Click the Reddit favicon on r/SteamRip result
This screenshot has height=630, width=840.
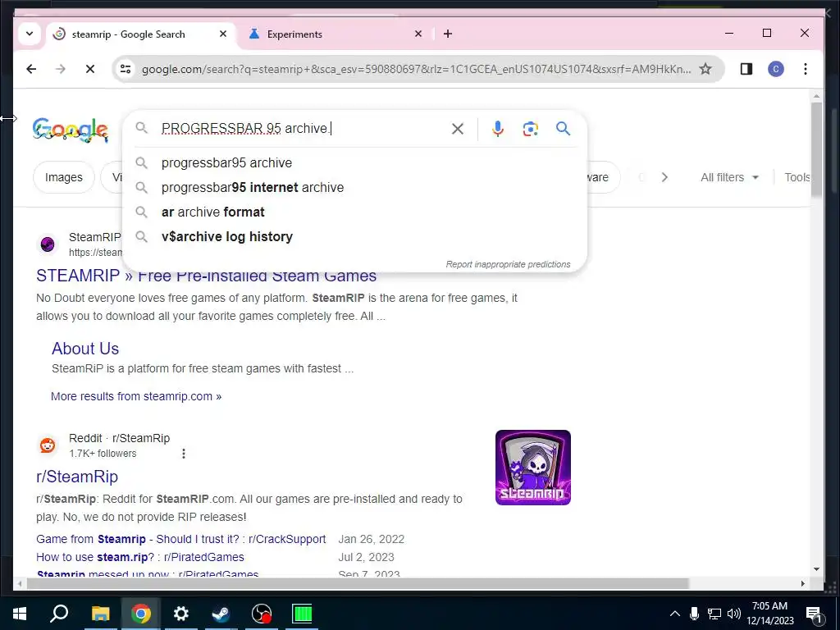(48, 445)
